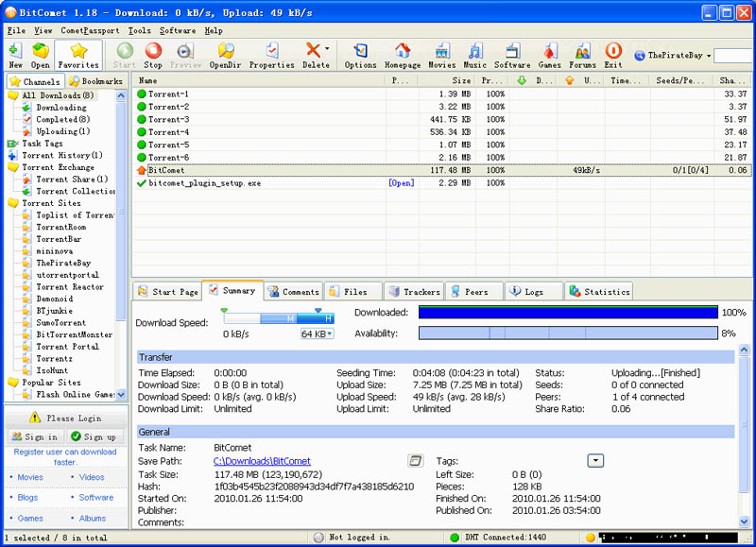Click the Homepage toolbar icon
This screenshot has width=756, height=547.
click(402, 55)
